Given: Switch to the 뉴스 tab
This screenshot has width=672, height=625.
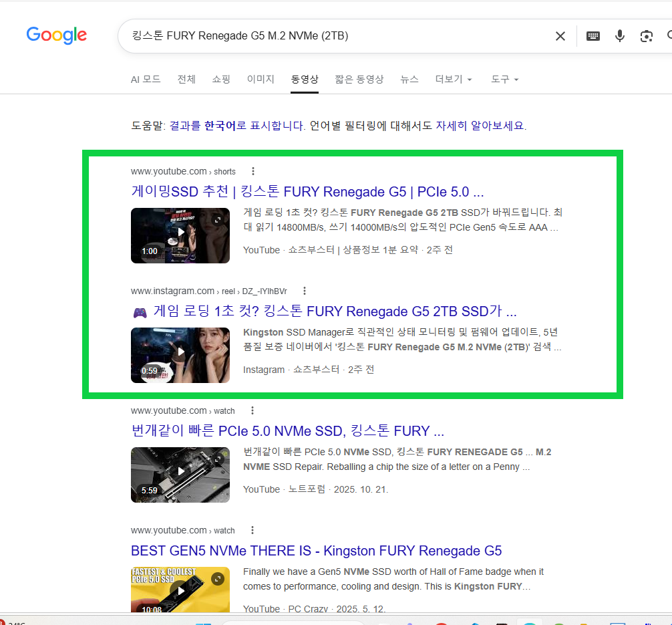Looking at the screenshot, I should click(x=409, y=80).
